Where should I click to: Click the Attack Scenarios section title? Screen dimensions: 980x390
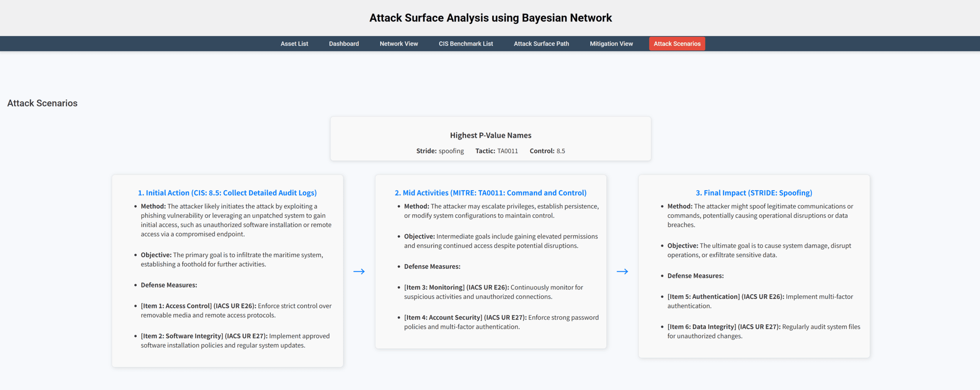pos(42,103)
